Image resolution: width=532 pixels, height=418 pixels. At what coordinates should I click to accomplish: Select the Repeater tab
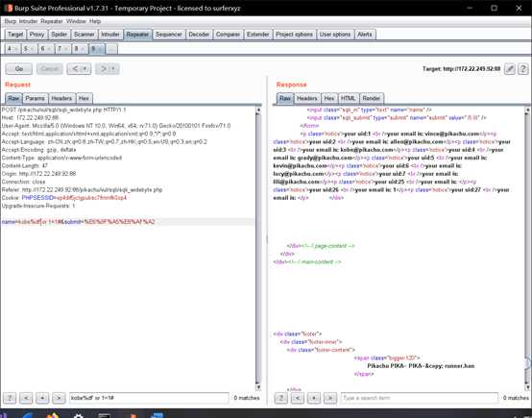pyautogui.click(x=137, y=35)
